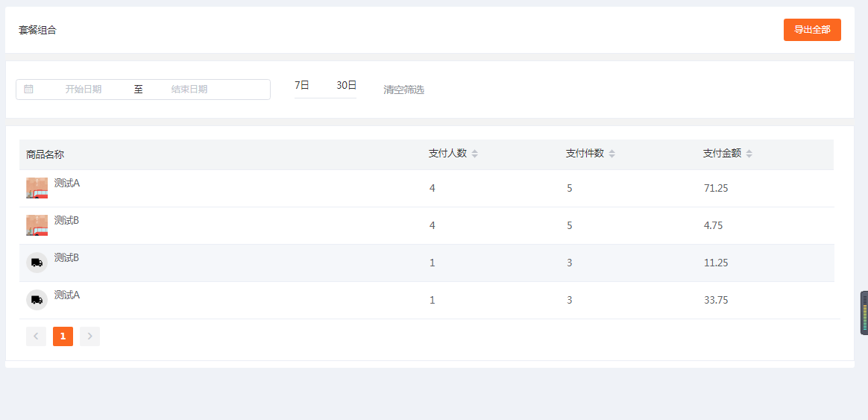Screen dimensions: 868x420
Task: Click the black truck icon for 测试B
Action: (37, 263)
